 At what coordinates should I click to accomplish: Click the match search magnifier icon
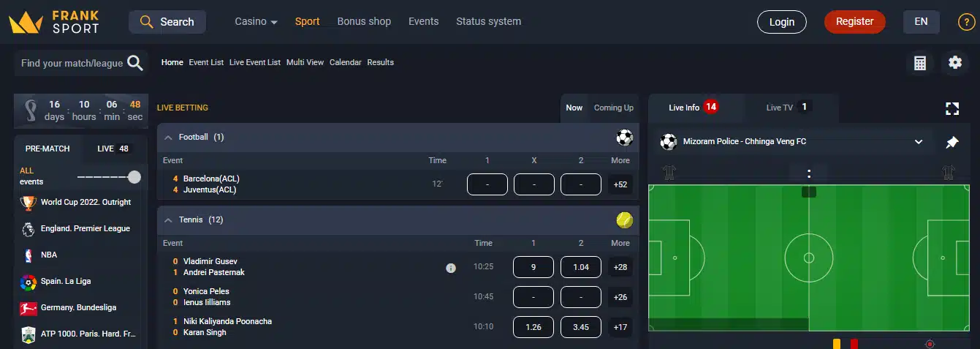pyautogui.click(x=135, y=63)
